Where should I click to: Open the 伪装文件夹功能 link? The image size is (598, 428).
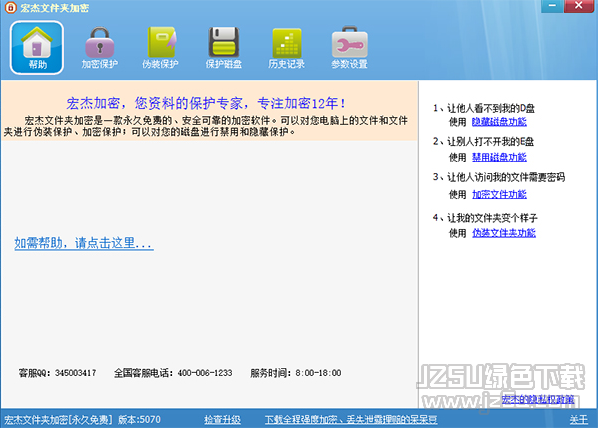504,233
